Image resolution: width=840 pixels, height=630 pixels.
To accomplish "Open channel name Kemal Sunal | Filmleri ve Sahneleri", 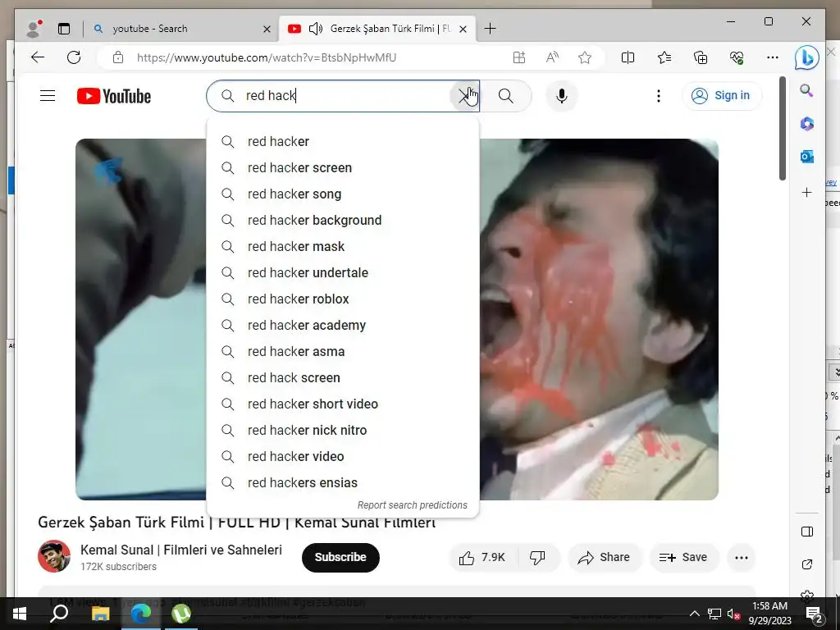I will (181, 550).
